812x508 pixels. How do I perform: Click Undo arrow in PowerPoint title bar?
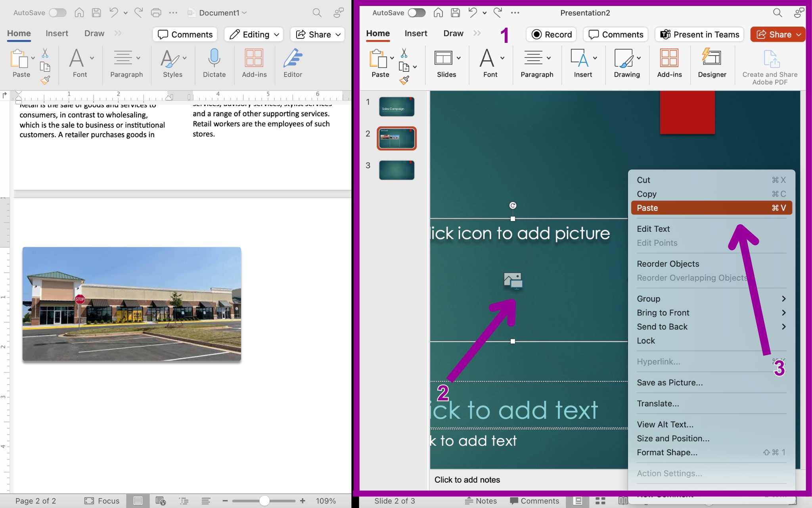[473, 13]
